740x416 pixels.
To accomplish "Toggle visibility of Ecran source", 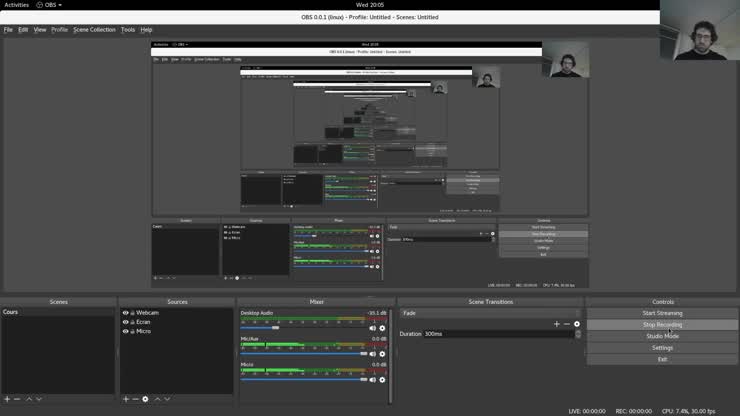I will pos(125,322).
